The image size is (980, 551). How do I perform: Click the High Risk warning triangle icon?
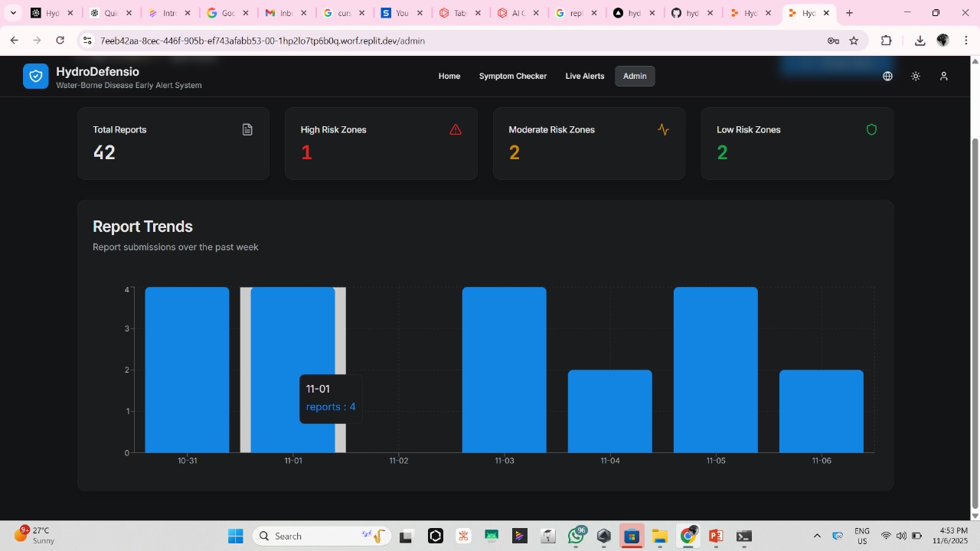(456, 130)
